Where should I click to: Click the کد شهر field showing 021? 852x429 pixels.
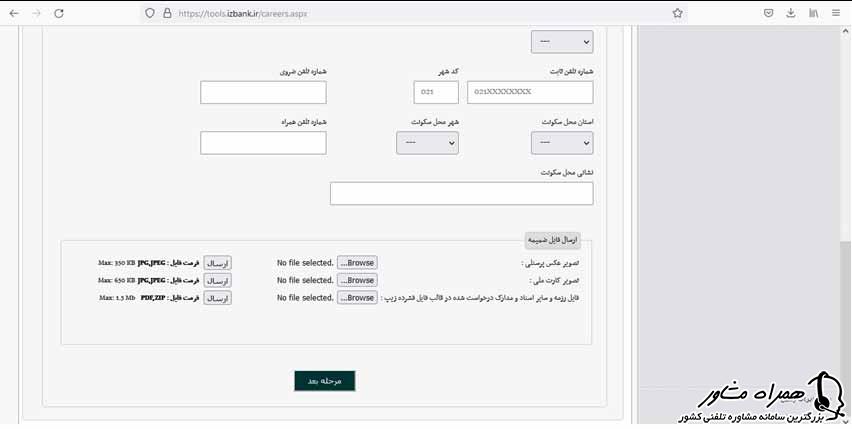coord(436,92)
